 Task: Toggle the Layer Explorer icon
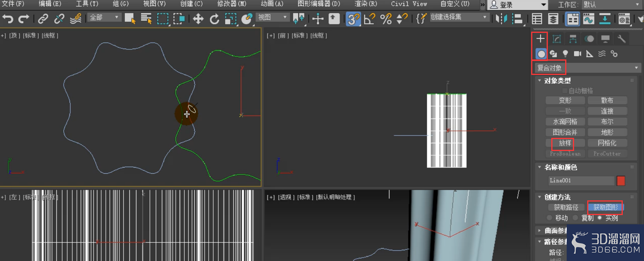pyautogui.click(x=553, y=19)
